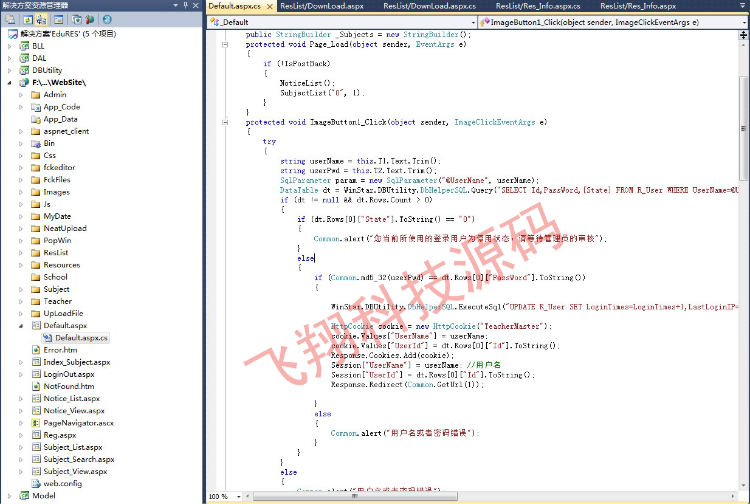This screenshot has width=750, height=504.
Task: Expand the Model project node
Action: (10, 496)
